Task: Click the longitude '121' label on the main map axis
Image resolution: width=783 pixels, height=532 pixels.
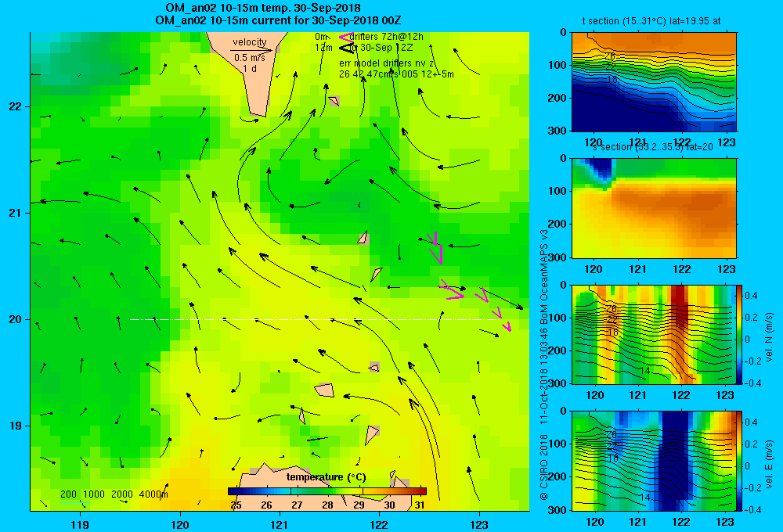Action: [x=280, y=524]
